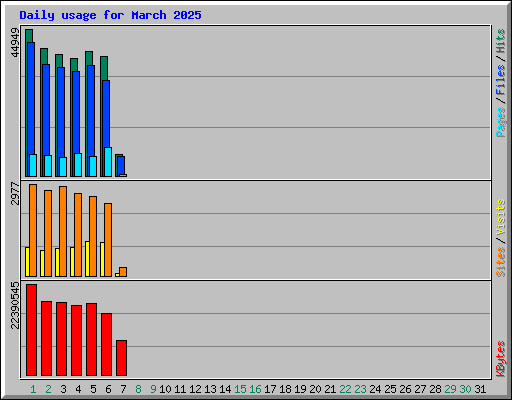This screenshot has width=512, height=400.
Task: Click the red KBytes bar for day 3
Action: tap(61, 339)
